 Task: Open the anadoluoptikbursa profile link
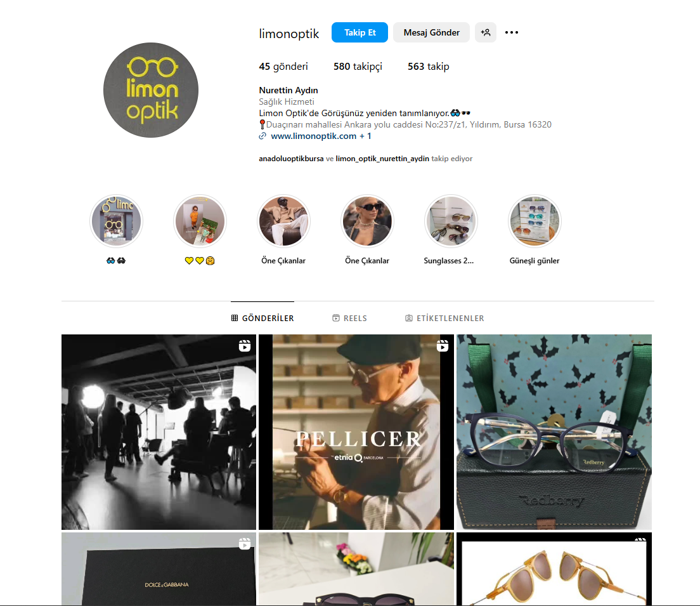[x=291, y=159]
